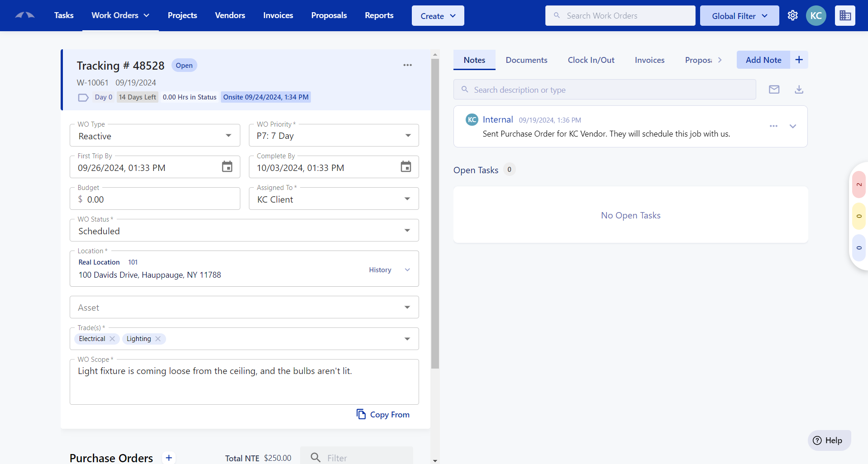Open Vendors in top navigation

(x=230, y=15)
